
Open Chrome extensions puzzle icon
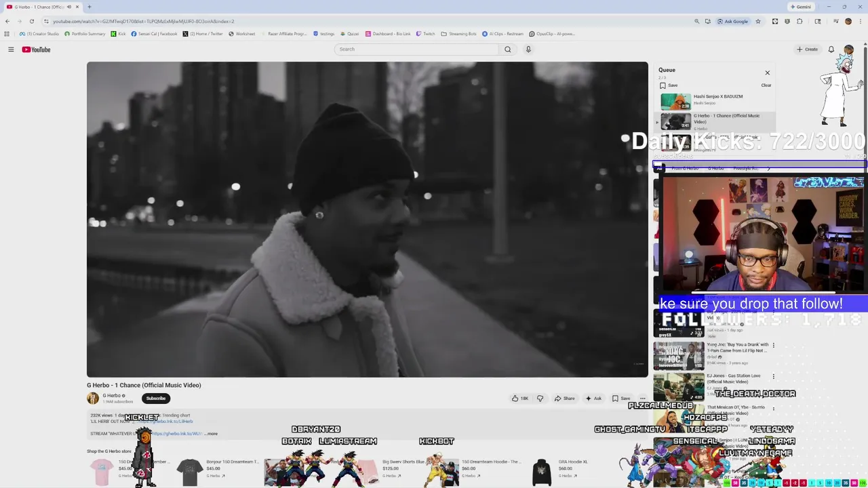point(800,21)
